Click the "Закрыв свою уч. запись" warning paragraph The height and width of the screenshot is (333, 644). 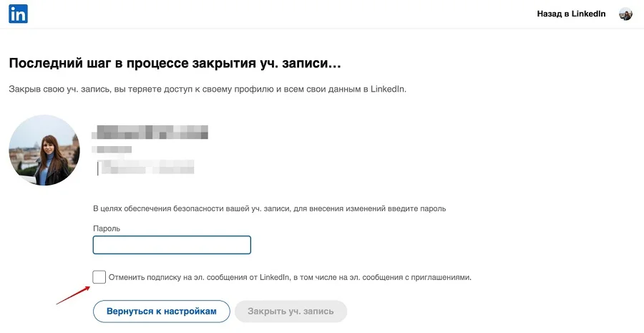(208, 90)
